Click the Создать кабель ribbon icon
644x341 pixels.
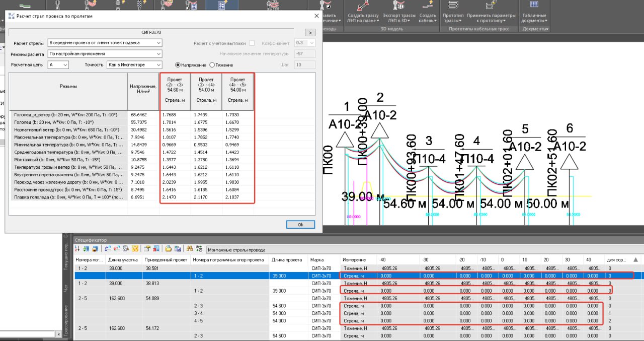(428, 6)
